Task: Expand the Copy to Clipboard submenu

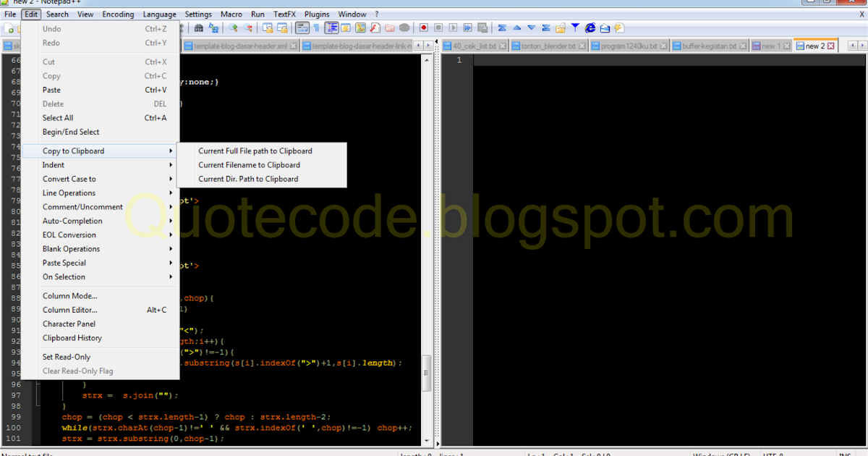Action: pos(100,151)
